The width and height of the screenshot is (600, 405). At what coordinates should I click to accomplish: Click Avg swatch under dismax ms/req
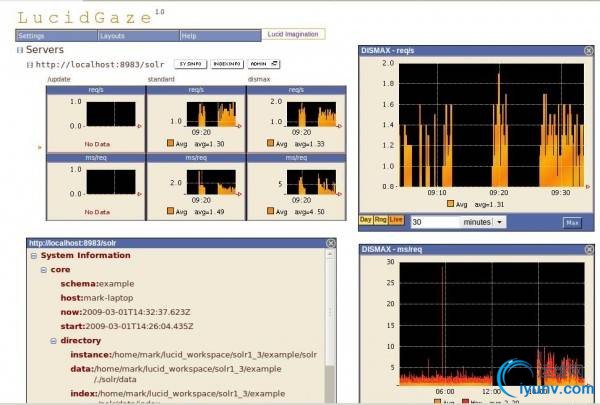tap(271, 211)
